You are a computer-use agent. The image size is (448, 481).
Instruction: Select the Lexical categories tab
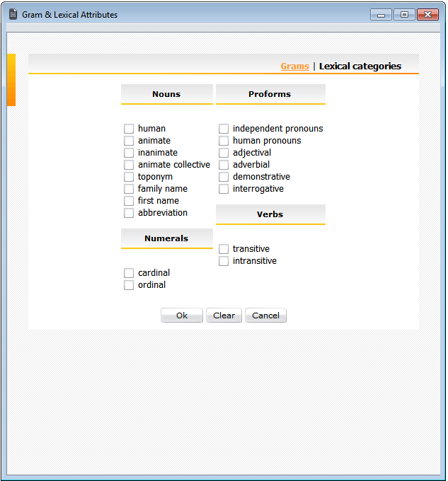tap(360, 66)
